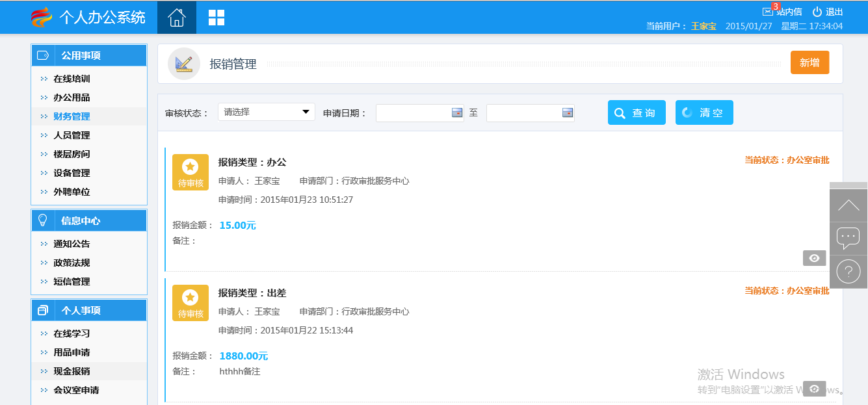Open 现金报销 in the sidebar
868x405 pixels.
pyautogui.click(x=72, y=371)
